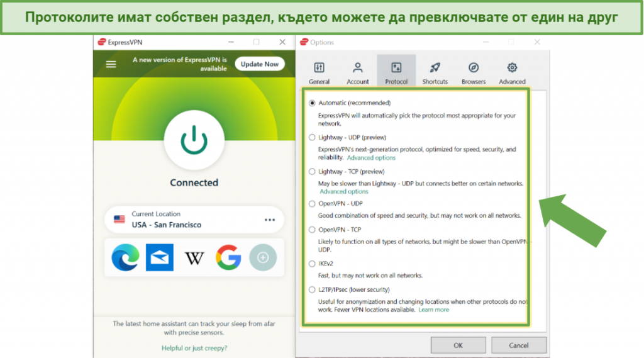
Task: Open the ExpressVPN hamburger menu
Action: pos(111,64)
